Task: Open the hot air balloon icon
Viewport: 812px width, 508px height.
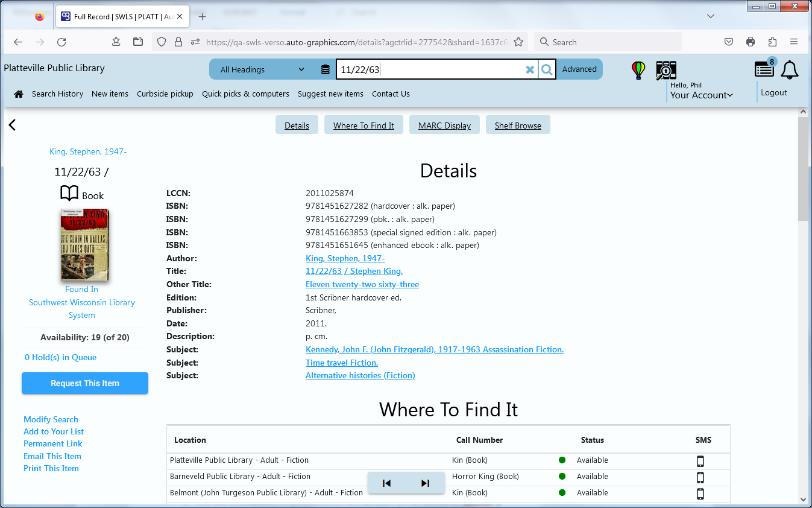Action: 638,70
